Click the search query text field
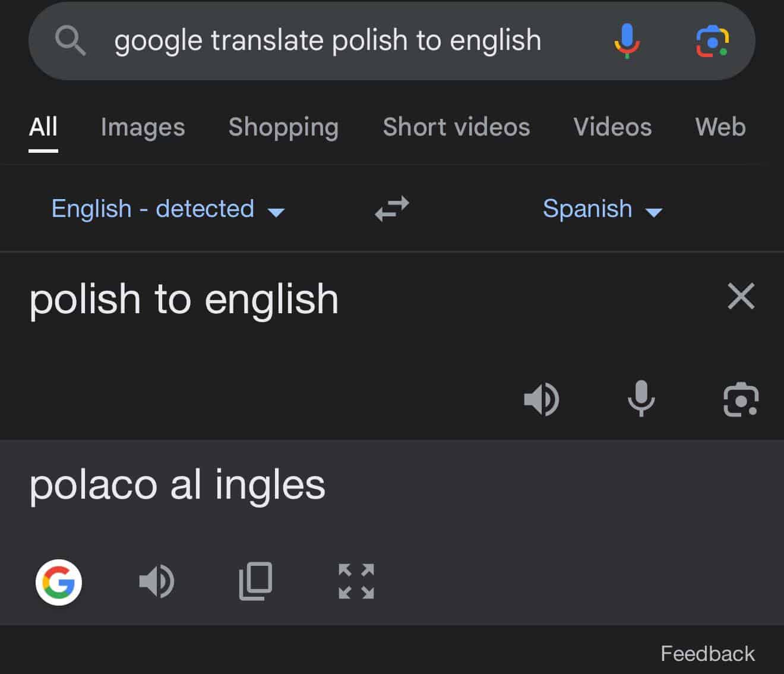Viewport: 784px width, 674px height. click(x=328, y=41)
